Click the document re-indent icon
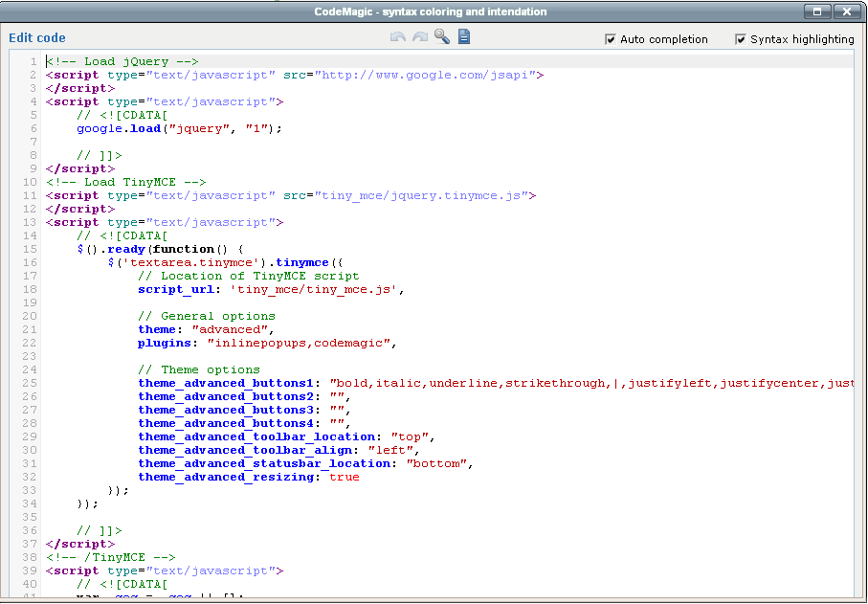This screenshot has height=604, width=868. pos(464,36)
